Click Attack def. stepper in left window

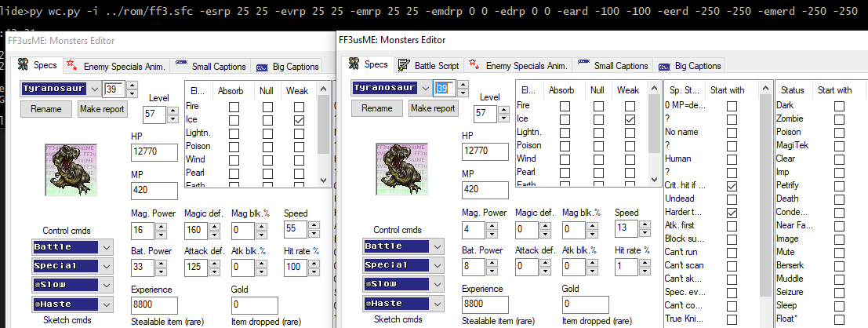coord(214,267)
